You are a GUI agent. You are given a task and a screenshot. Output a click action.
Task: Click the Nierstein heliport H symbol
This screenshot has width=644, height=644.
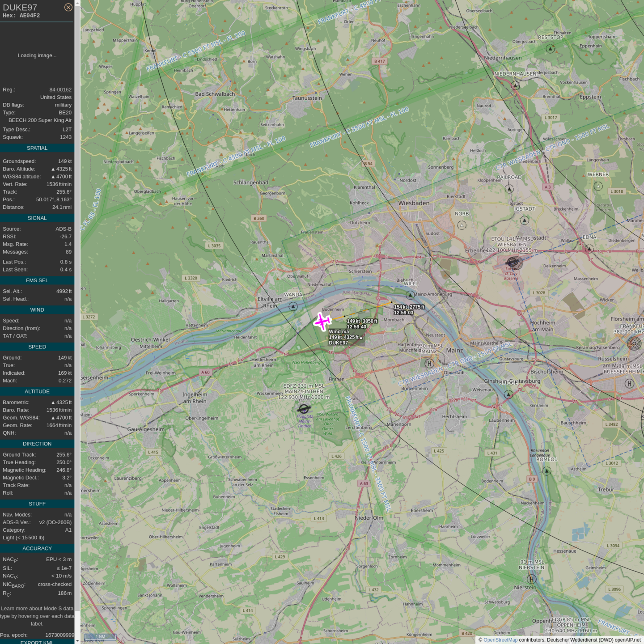(531, 579)
